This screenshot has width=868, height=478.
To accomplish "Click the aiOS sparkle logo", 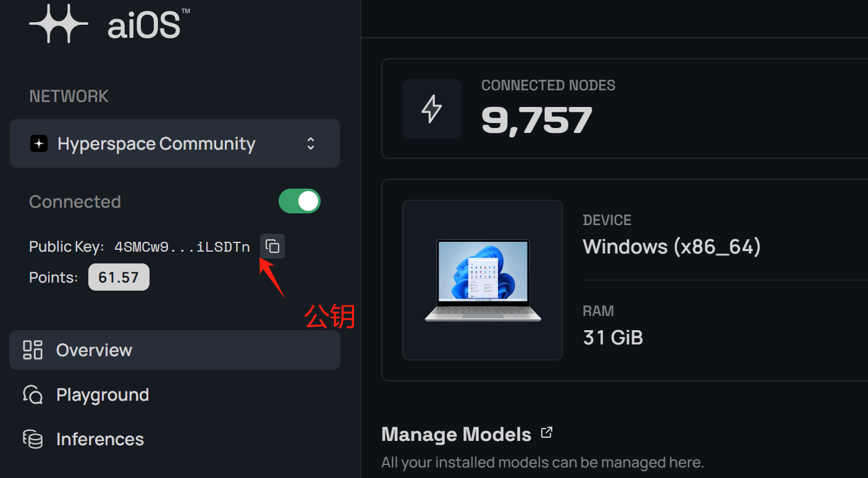I will (x=59, y=24).
